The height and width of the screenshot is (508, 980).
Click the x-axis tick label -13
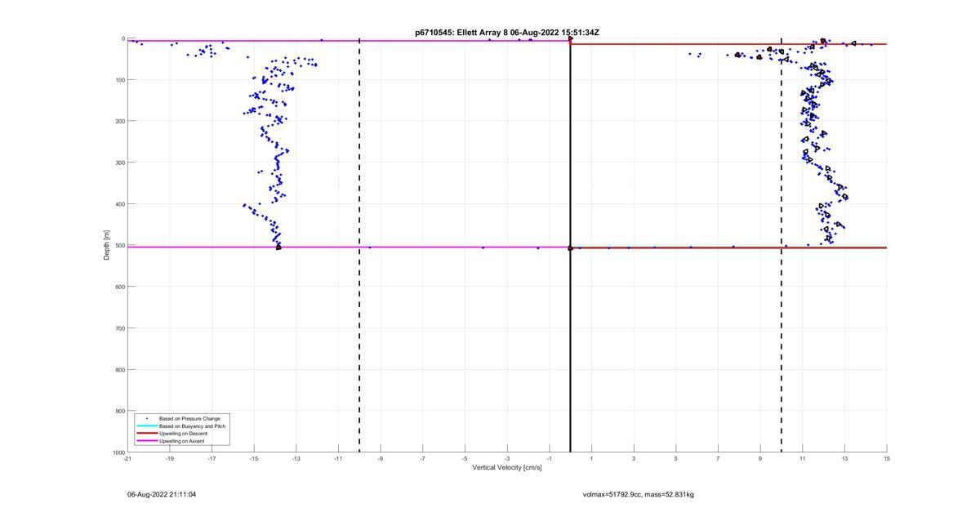pos(296,459)
